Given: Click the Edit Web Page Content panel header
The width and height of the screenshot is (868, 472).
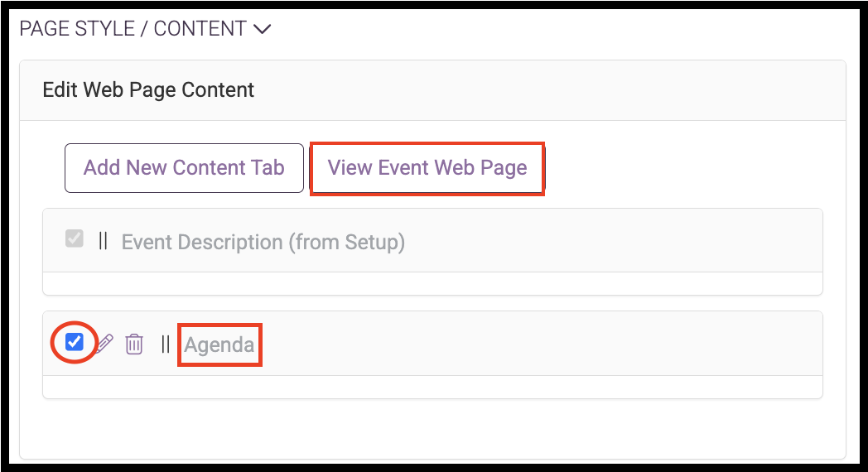Looking at the screenshot, I should [432, 90].
